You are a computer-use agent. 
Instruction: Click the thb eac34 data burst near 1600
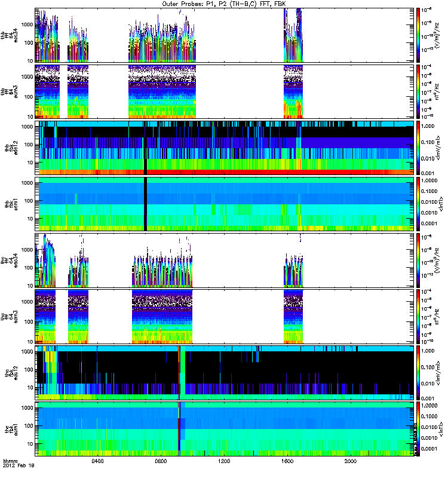pos(293,35)
